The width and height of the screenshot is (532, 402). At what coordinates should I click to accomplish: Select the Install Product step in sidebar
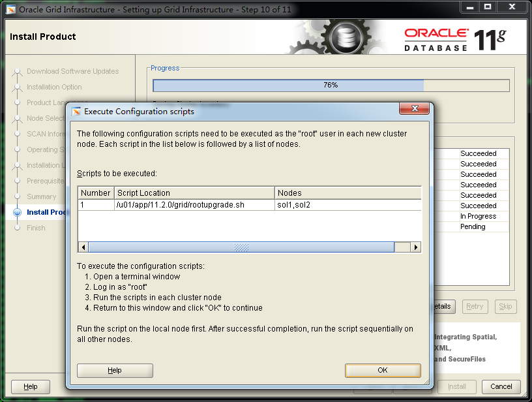coord(46,212)
